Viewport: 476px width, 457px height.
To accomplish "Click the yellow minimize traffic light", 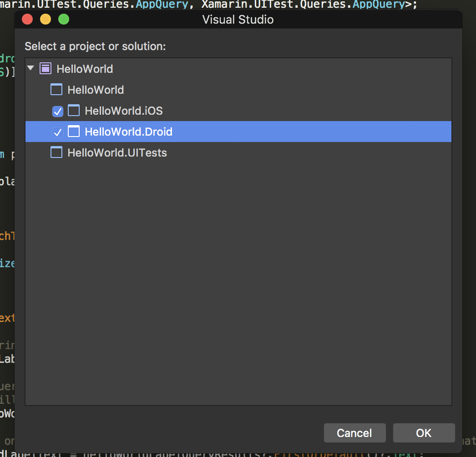I will [45, 19].
